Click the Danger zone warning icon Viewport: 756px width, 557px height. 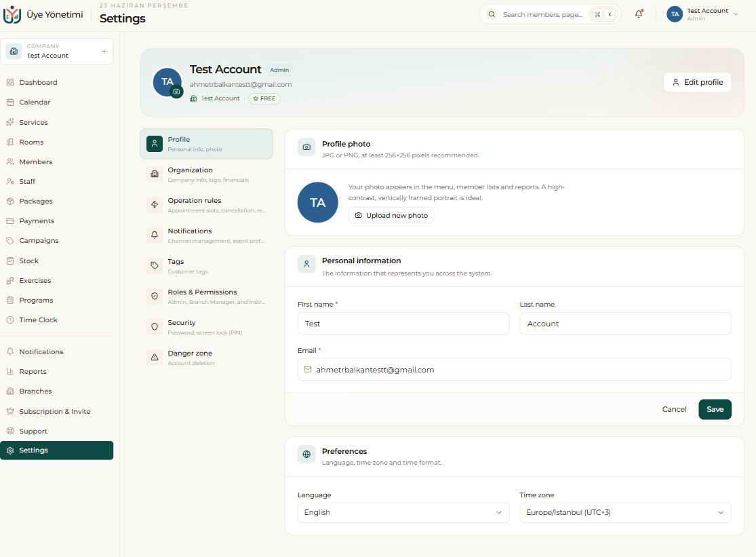tap(155, 358)
